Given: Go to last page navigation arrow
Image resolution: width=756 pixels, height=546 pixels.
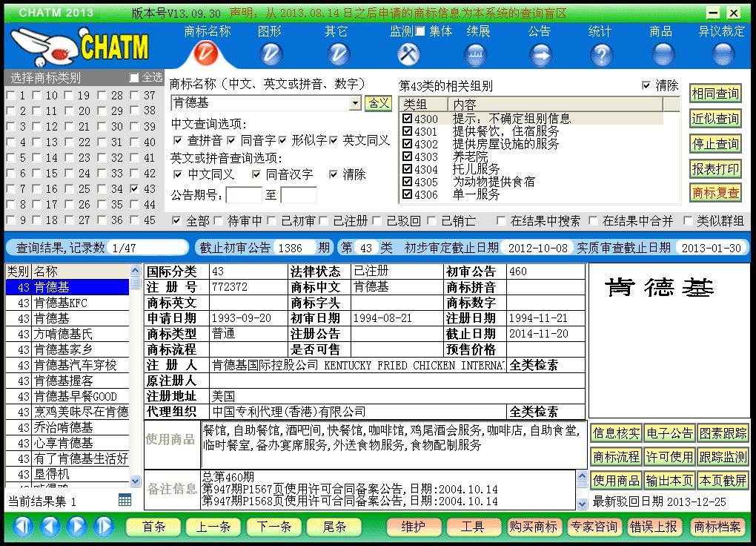Looking at the screenshot, I should [103, 526].
